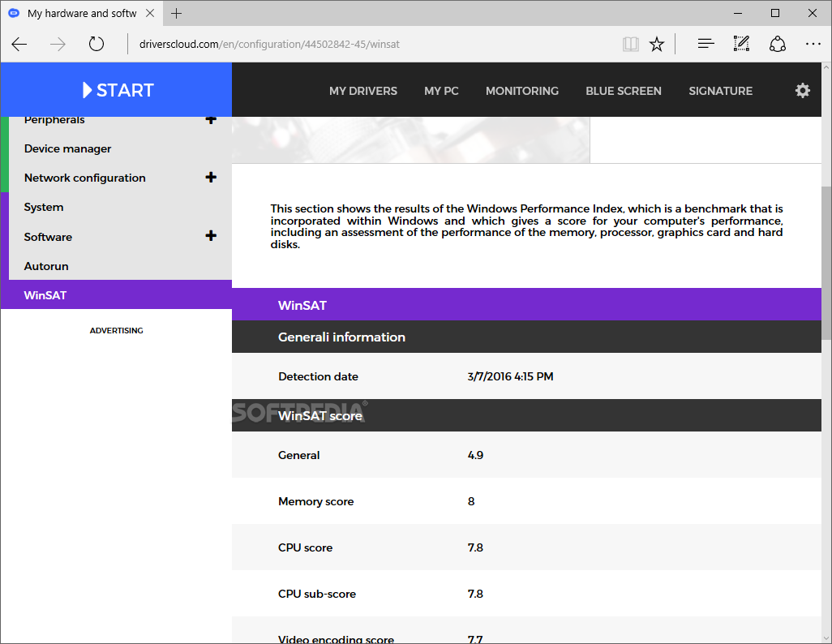Screen dimensions: 832x644
Task: Go back using the browser back arrow
Action: click(19, 44)
